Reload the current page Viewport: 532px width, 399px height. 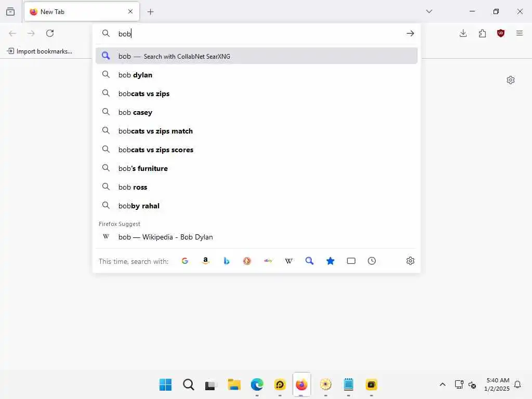pos(50,33)
